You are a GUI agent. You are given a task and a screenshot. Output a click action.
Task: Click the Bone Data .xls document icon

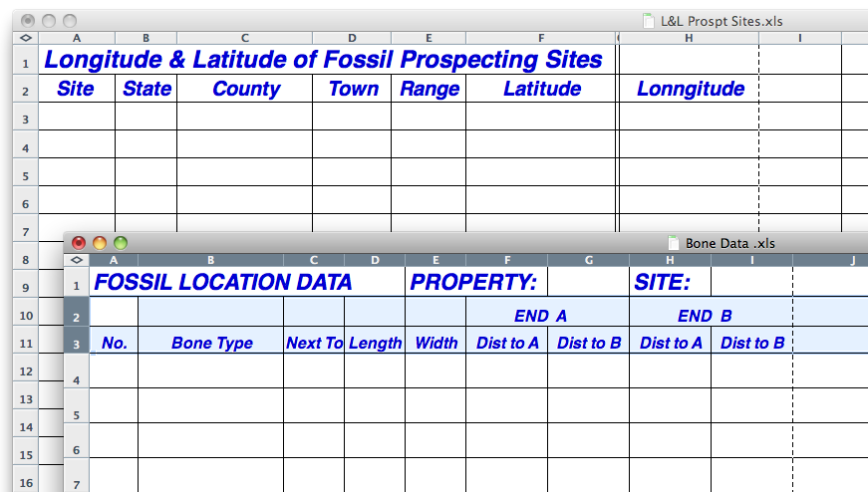[674, 243]
